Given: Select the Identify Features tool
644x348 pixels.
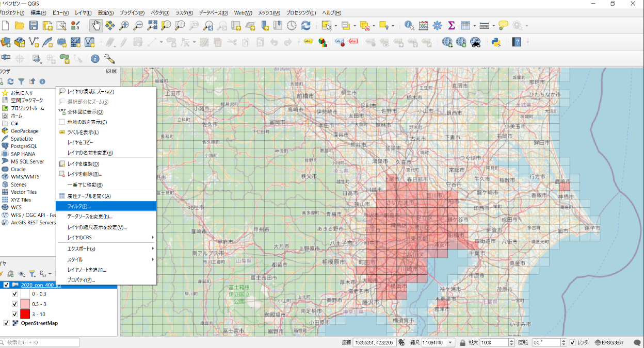Looking at the screenshot, I should coord(409,25).
